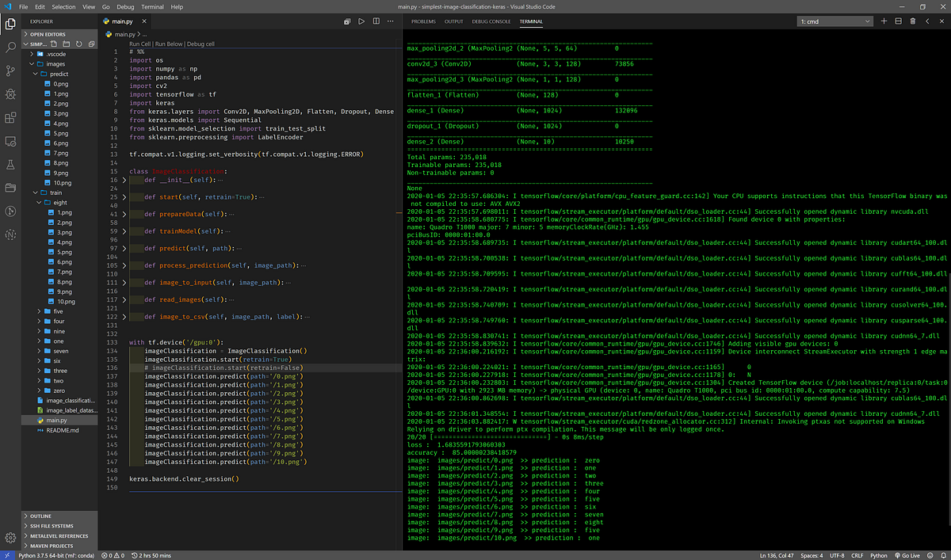
Task: Open the terminal selector dropdown '1: cmd'
Action: click(835, 21)
